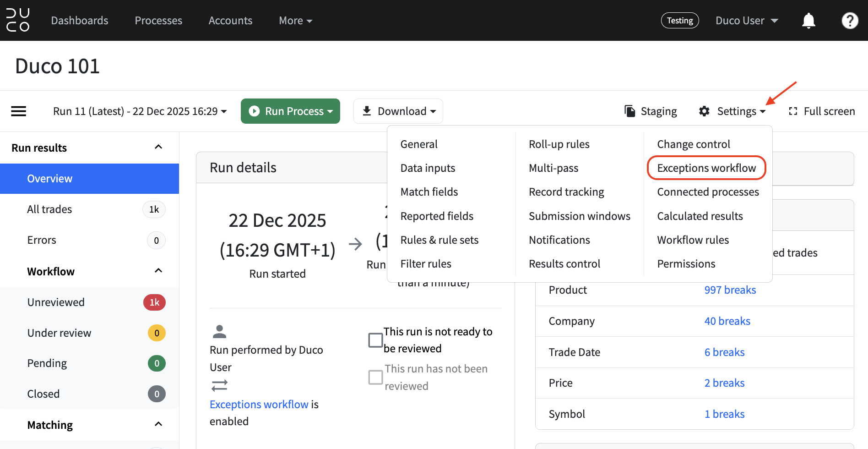Click the Full screen expand icon

coord(793,111)
